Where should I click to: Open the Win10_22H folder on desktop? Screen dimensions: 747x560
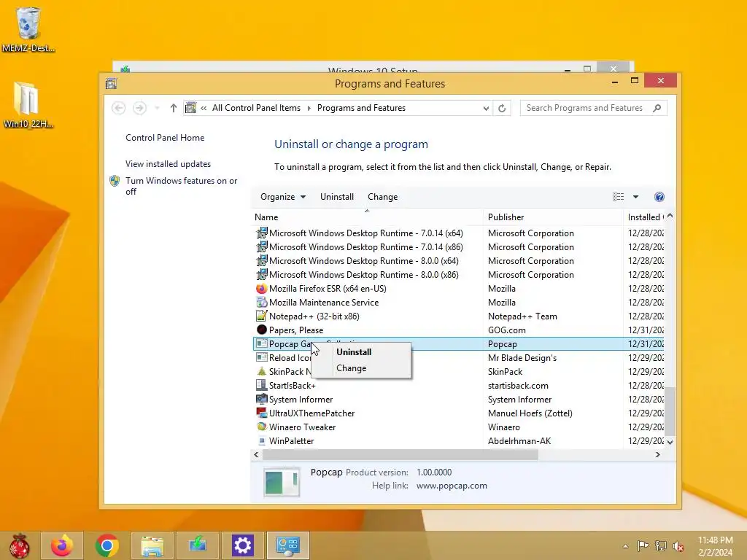tap(27, 105)
